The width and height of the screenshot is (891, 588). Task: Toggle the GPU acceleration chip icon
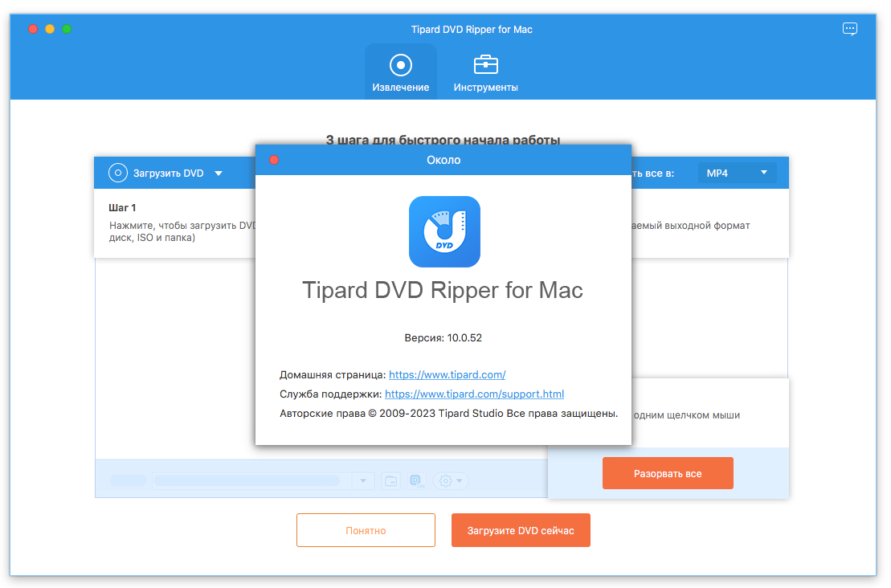point(416,481)
